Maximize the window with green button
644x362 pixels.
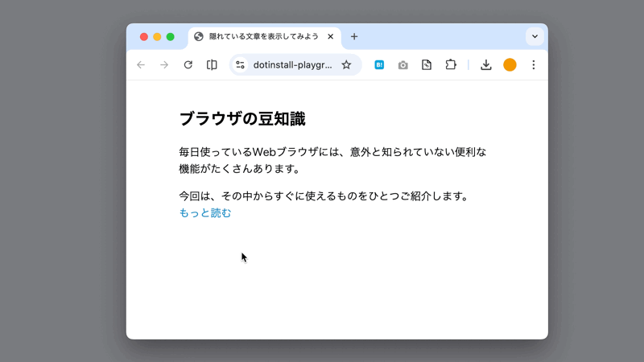[x=171, y=37]
